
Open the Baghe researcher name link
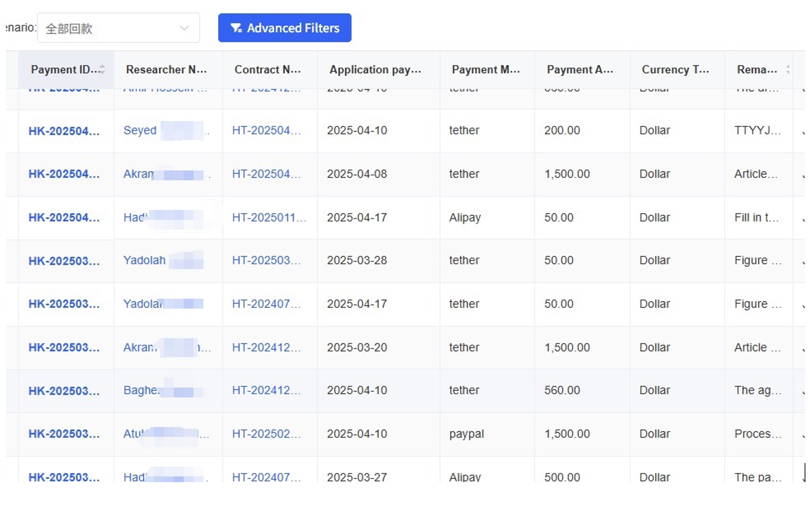(141, 390)
